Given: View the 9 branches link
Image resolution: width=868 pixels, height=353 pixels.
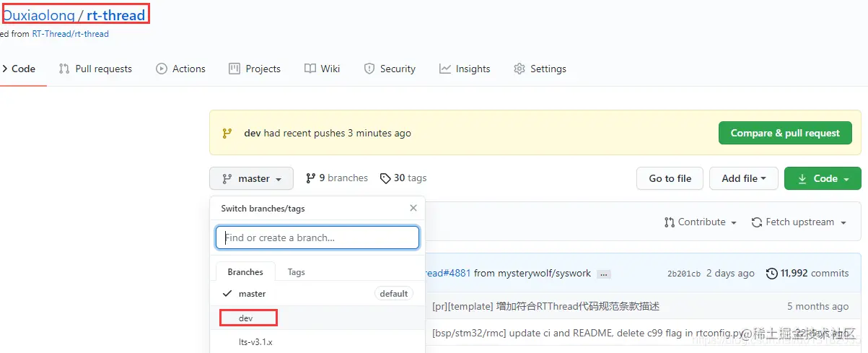Looking at the screenshot, I should (337, 178).
